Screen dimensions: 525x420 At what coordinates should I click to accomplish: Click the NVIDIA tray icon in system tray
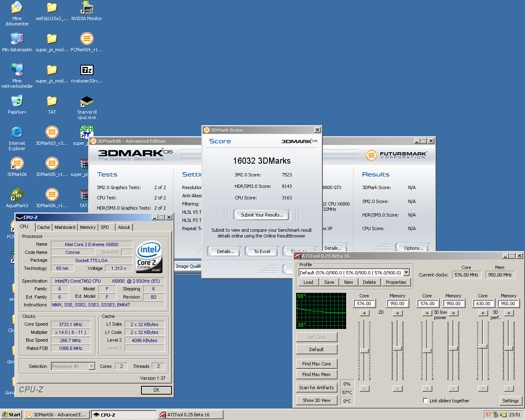[503, 415]
